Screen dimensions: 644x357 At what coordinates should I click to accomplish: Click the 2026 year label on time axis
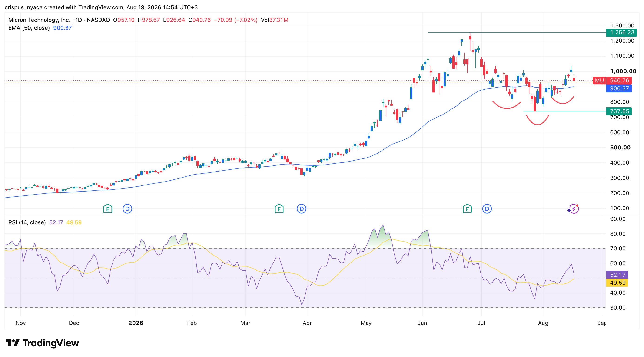click(x=136, y=323)
